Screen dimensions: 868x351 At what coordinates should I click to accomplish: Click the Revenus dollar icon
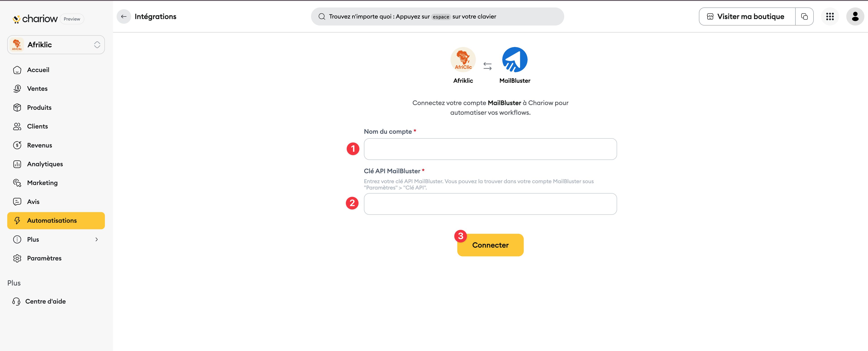pyautogui.click(x=17, y=145)
